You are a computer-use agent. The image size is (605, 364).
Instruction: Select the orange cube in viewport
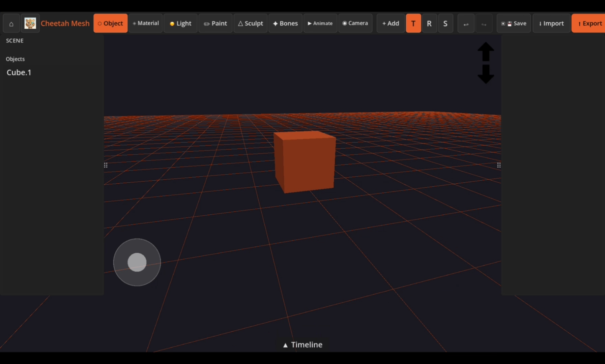tap(305, 162)
